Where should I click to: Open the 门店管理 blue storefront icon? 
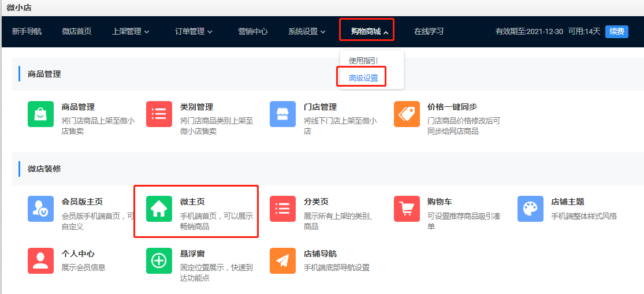[x=282, y=114]
